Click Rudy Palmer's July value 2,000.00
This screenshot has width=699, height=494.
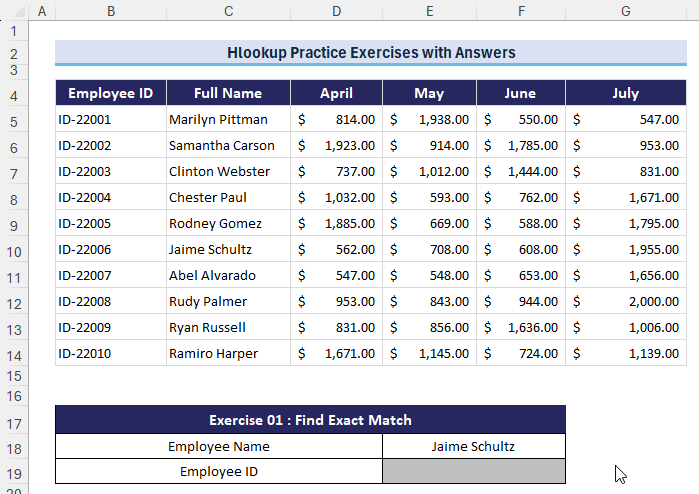click(625, 302)
